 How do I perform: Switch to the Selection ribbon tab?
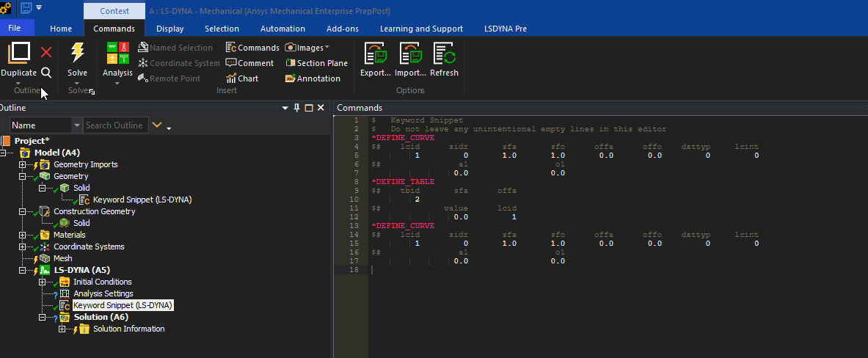coord(222,29)
